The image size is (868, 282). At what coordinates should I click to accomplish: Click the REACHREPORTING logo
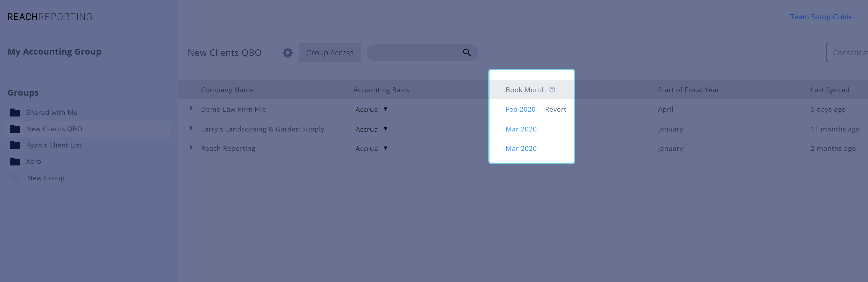50,17
